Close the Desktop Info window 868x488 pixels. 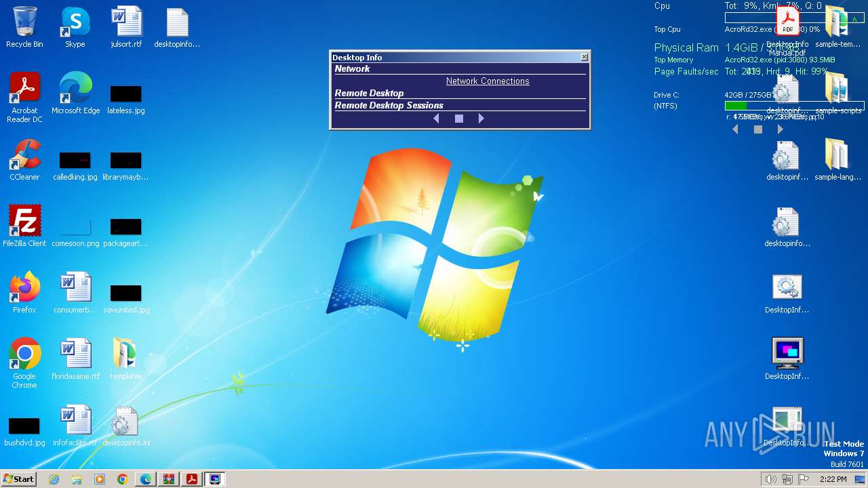(585, 57)
